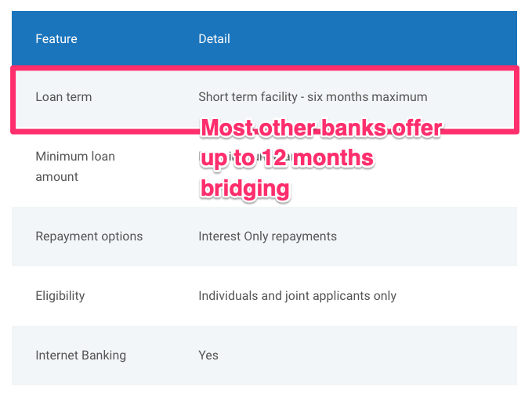Click the word 'Most' in the annotation
Screen dimensions: 532x408
click(227, 129)
